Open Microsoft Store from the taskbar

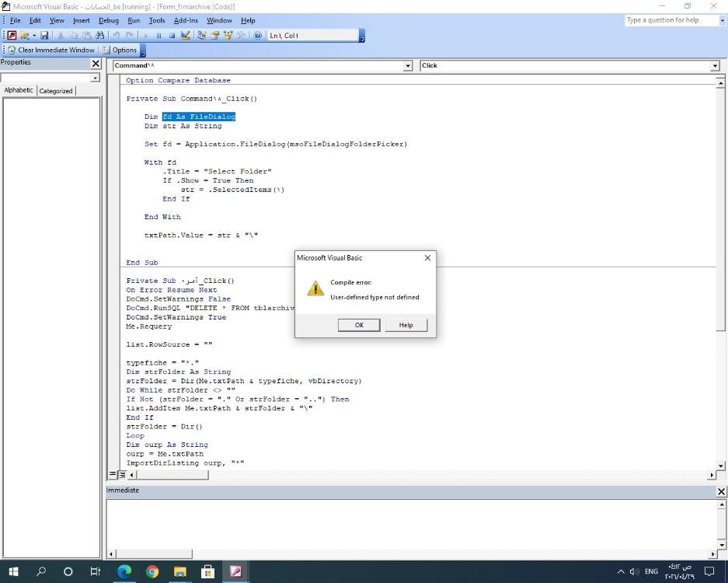point(207,571)
